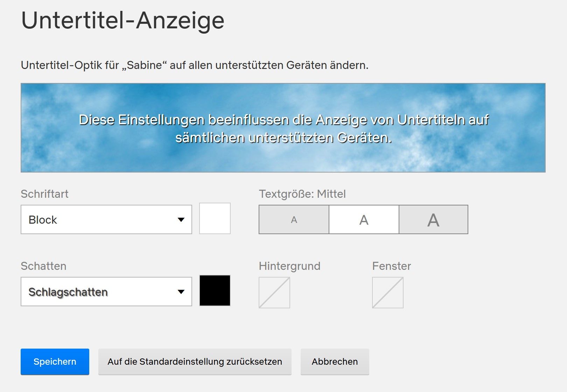Choose the Fenster color swatch
Image resolution: width=567 pixels, height=392 pixels.
click(388, 293)
